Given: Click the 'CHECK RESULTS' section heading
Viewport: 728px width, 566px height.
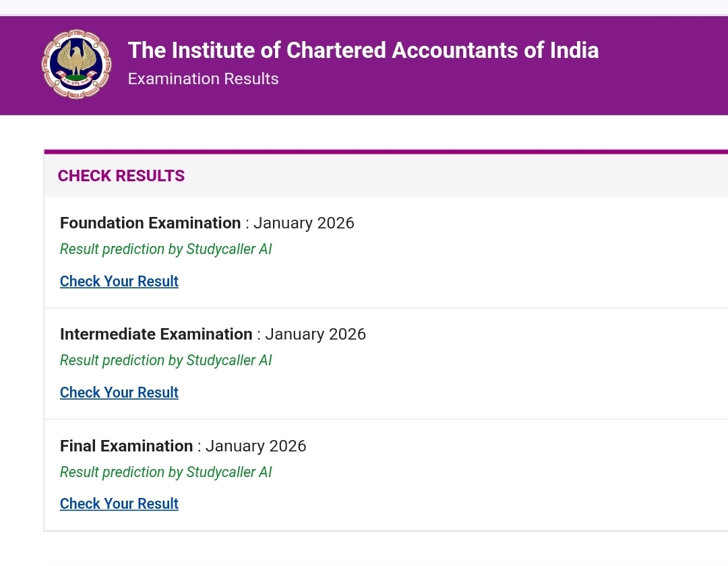Looking at the screenshot, I should click(x=121, y=176).
